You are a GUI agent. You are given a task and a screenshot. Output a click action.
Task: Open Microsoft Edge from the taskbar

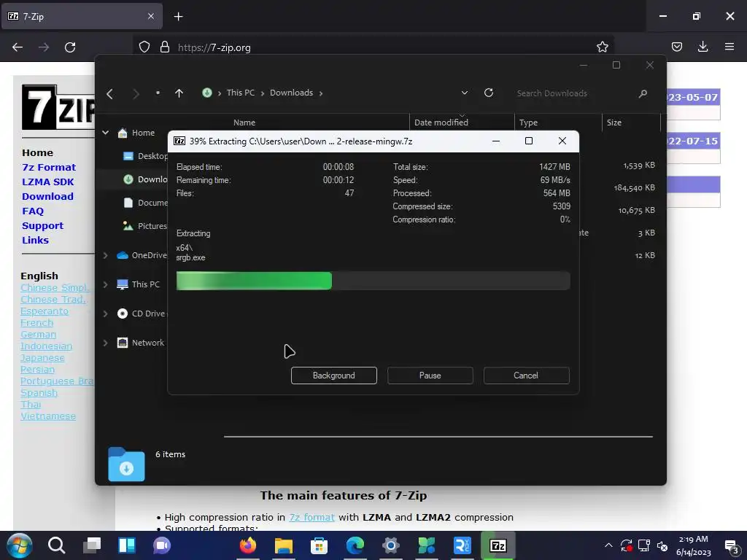[355, 545]
